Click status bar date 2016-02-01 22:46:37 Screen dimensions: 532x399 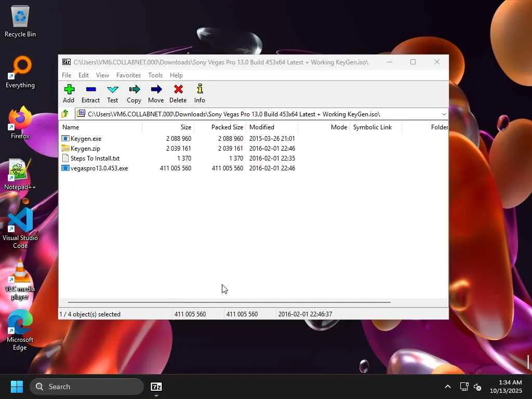[x=305, y=314]
